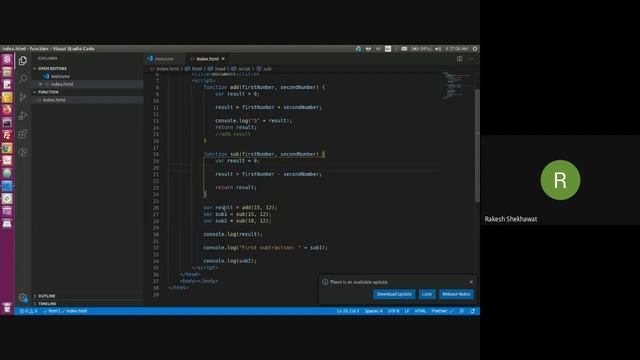Screen dimensions: 640x360
Task: Change language mode HTML in status bar
Action: tap(420, 311)
